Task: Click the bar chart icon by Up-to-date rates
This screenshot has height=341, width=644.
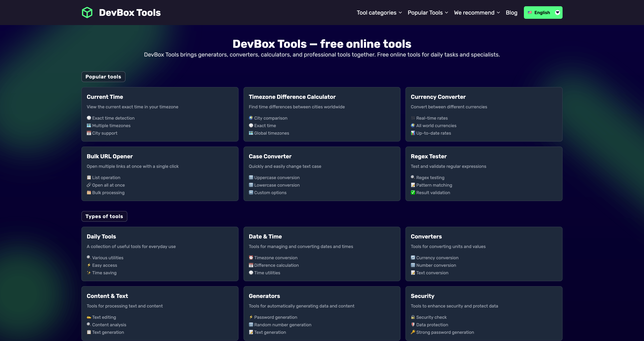Action: [413, 133]
